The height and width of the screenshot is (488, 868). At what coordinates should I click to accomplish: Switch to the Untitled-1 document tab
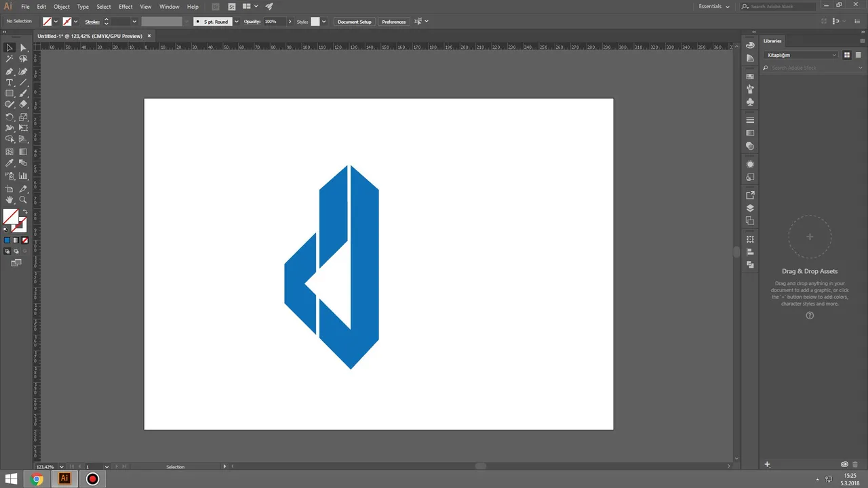click(90, 36)
